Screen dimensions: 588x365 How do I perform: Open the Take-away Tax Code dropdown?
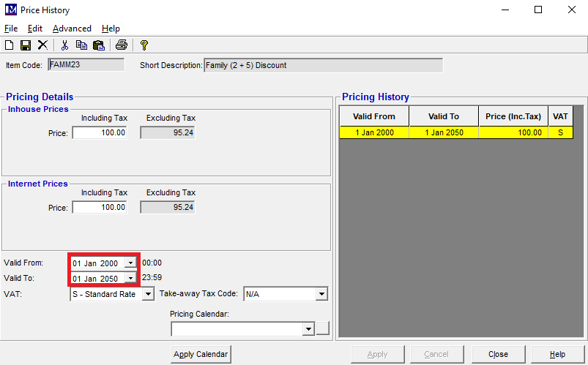coord(321,294)
